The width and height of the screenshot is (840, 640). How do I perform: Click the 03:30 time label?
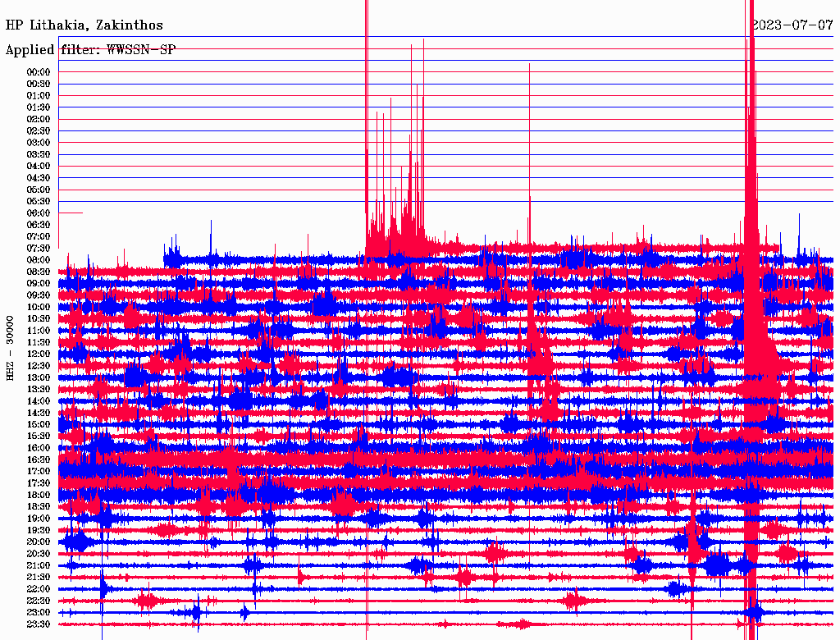[39, 155]
